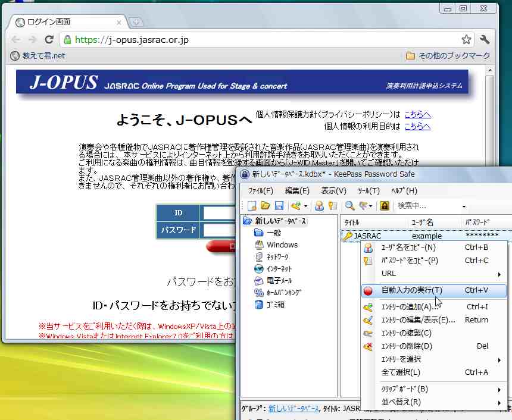
Task: Bookmark the page with the star icon
Action: coord(466,39)
